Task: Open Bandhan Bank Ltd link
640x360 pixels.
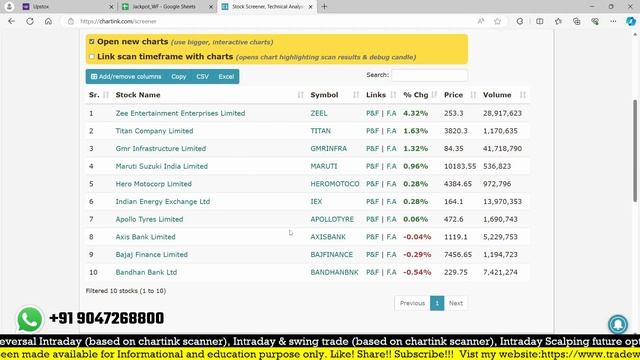Action: [x=146, y=272]
